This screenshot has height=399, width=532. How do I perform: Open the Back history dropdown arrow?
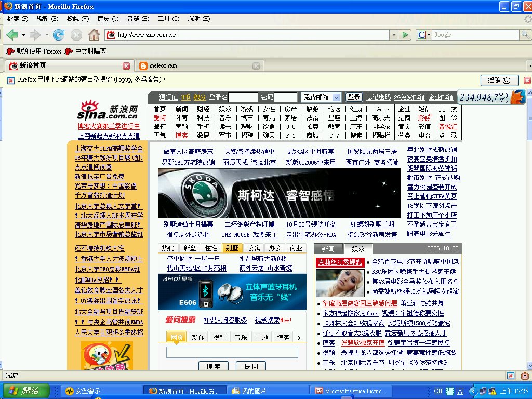coord(23,35)
